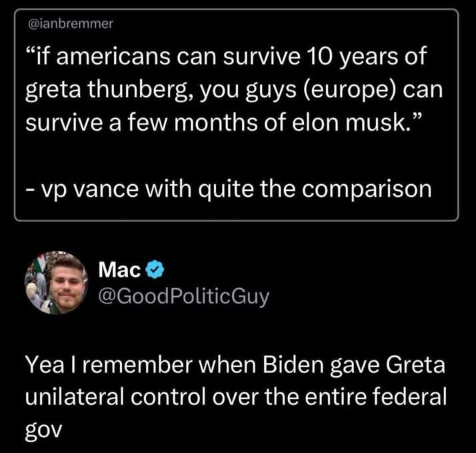The height and width of the screenshot is (453, 476).
Task: Click the word "Greta" in Mac's reply
Action: click(x=415, y=365)
